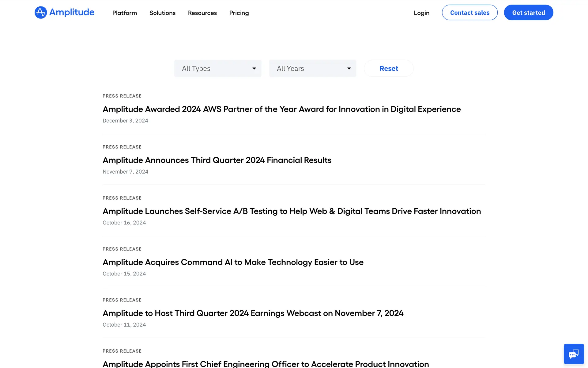
Task: Open Third Quarter Earnings Webcast release
Action: [253, 313]
